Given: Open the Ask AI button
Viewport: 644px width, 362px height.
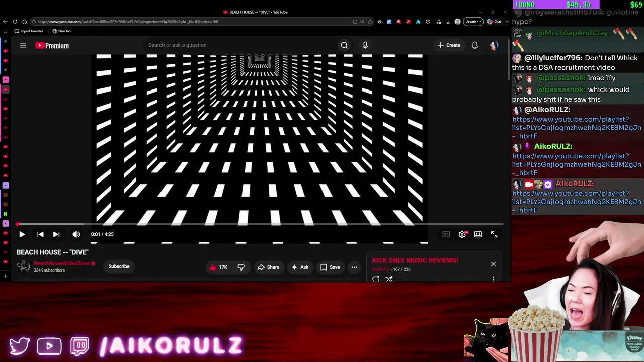Looking at the screenshot, I should coord(300,267).
